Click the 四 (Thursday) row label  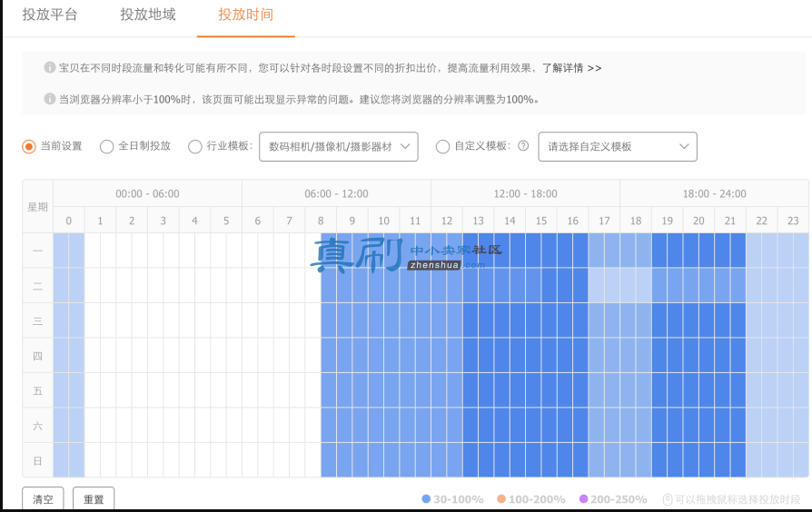click(x=38, y=356)
